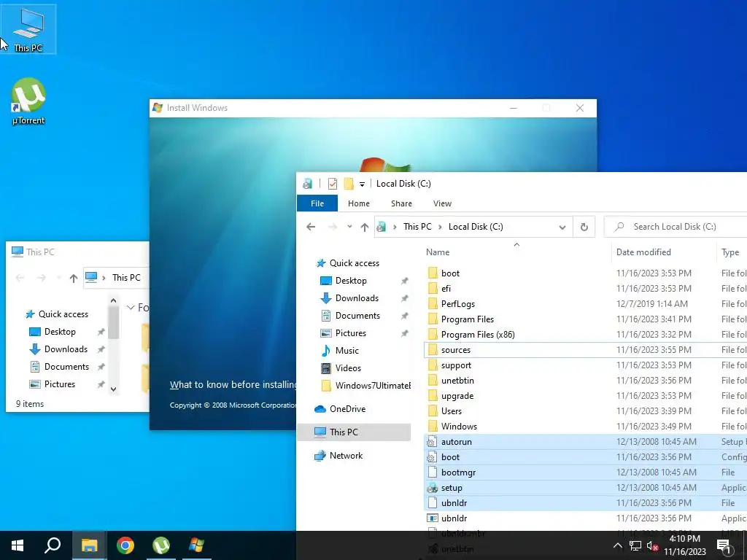Image resolution: width=747 pixels, height=560 pixels.
Task: Collapse the Folders group in This PC window
Action: click(x=131, y=308)
